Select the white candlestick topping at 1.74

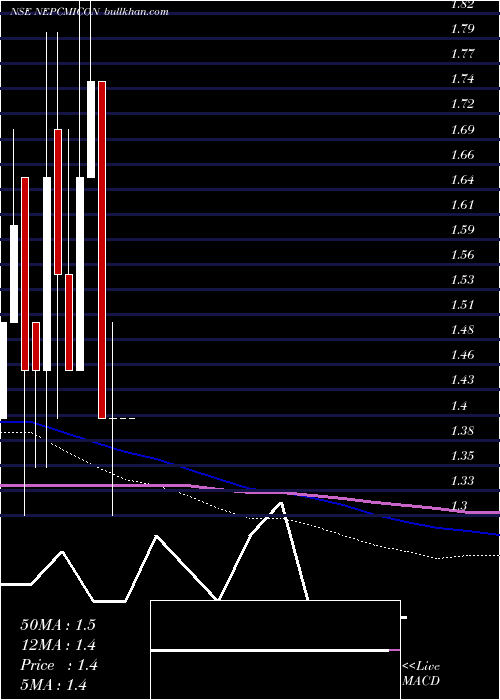point(91,129)
